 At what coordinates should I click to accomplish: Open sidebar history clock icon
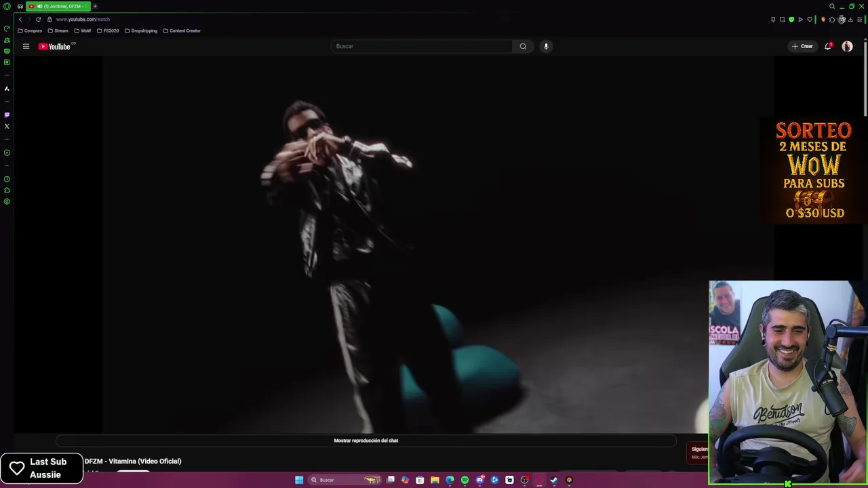coord(7,179)
